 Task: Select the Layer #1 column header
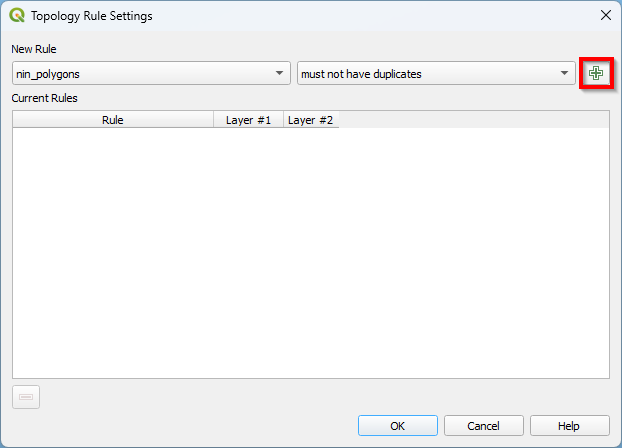[248, 120]
